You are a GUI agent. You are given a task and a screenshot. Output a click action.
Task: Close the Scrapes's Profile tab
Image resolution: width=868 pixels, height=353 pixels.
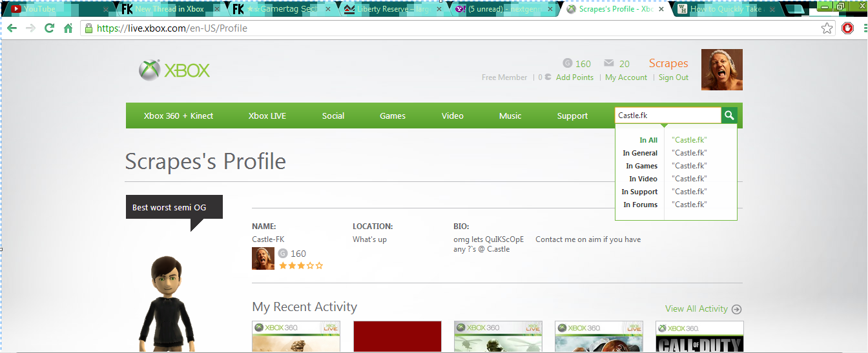pyautogui.click(x=661, y=10)
